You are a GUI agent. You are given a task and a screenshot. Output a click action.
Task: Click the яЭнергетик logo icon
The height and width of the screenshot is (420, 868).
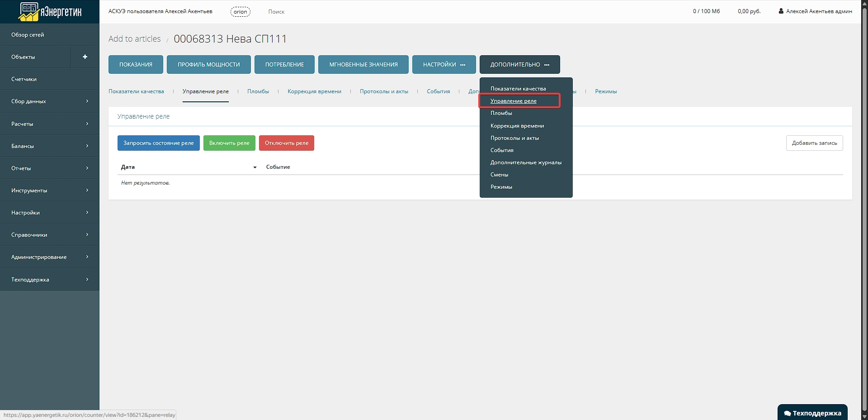pyautogui.click(x=29, y=12)
